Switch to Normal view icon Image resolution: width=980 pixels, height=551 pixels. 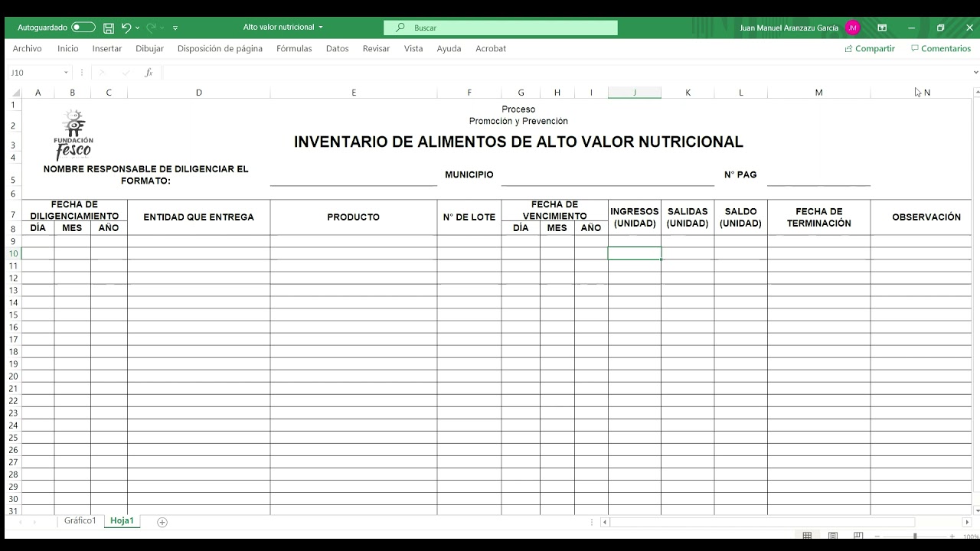click(807, 536)
